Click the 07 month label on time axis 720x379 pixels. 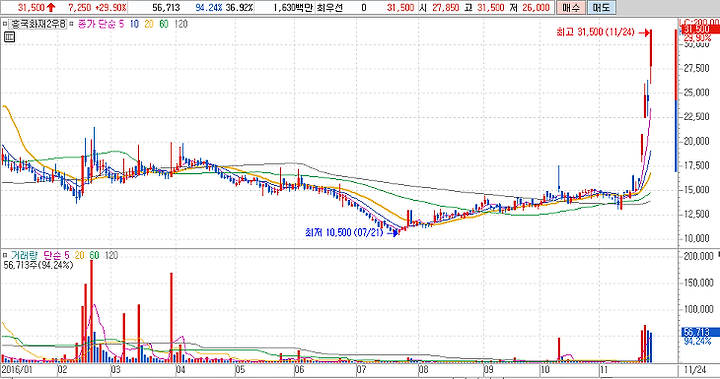pyautogui.click(x=361, y=369)
